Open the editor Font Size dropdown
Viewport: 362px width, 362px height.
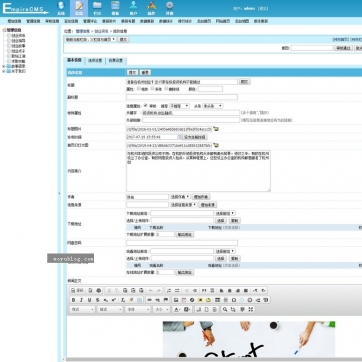[x=161, y=309]
